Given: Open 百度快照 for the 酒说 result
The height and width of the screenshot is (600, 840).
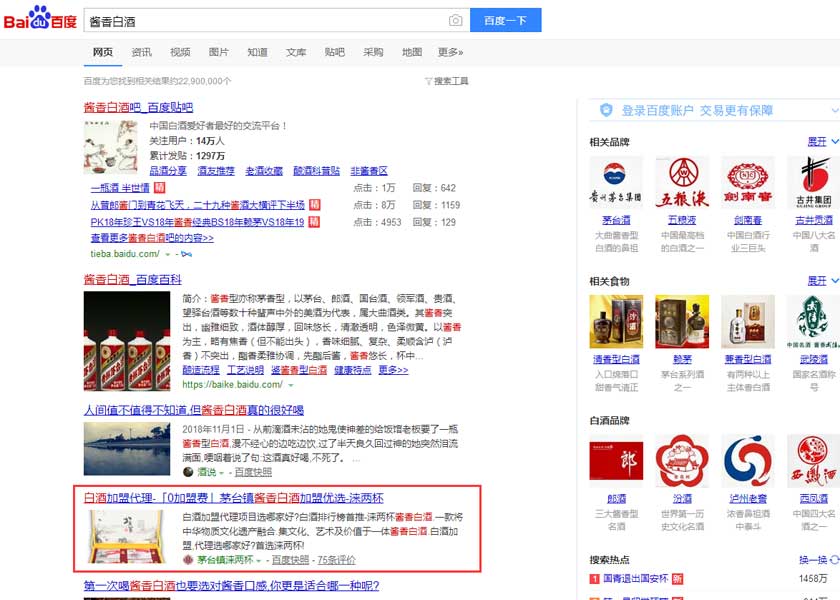Looking at the screenshot, I should click(x=253, y=472).
